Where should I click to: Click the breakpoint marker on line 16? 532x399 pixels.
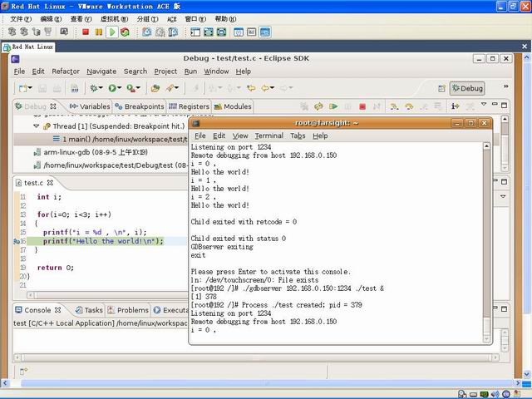[x=17, y=241]
